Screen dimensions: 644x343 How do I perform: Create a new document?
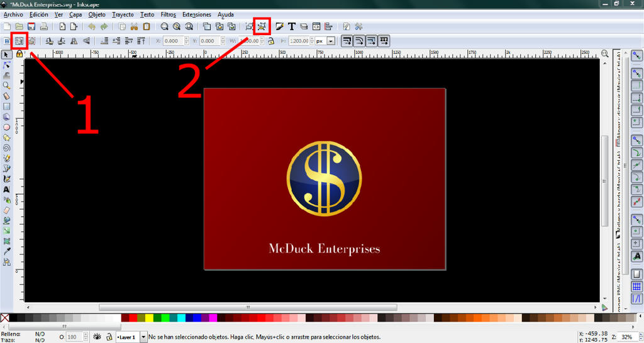[x=7, y=26]
